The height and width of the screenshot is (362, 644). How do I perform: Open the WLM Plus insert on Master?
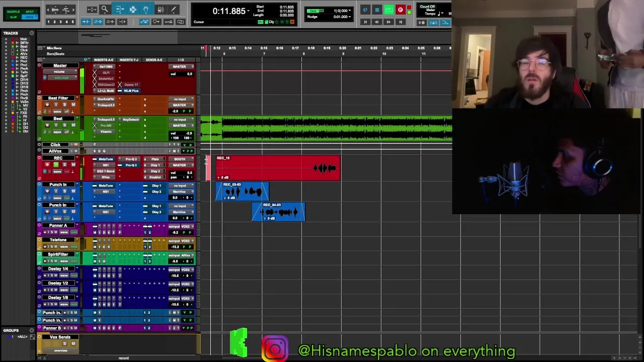coord(130,90)
